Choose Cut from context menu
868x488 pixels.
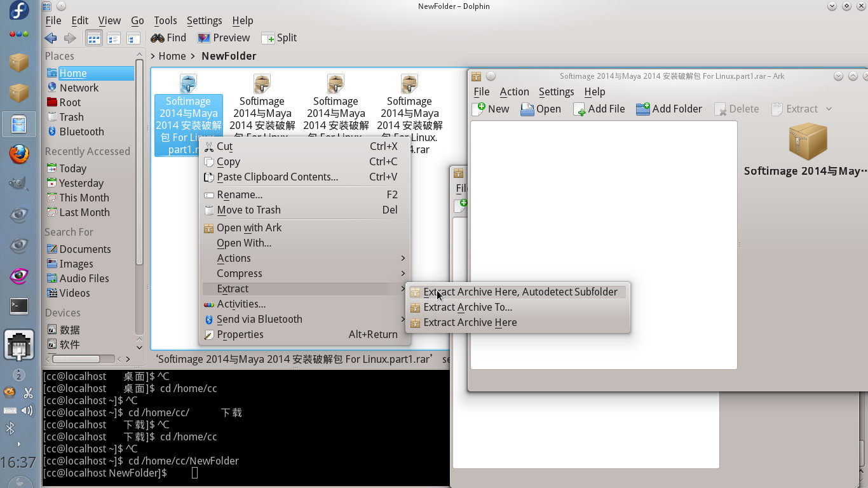(x=305, y=146)
